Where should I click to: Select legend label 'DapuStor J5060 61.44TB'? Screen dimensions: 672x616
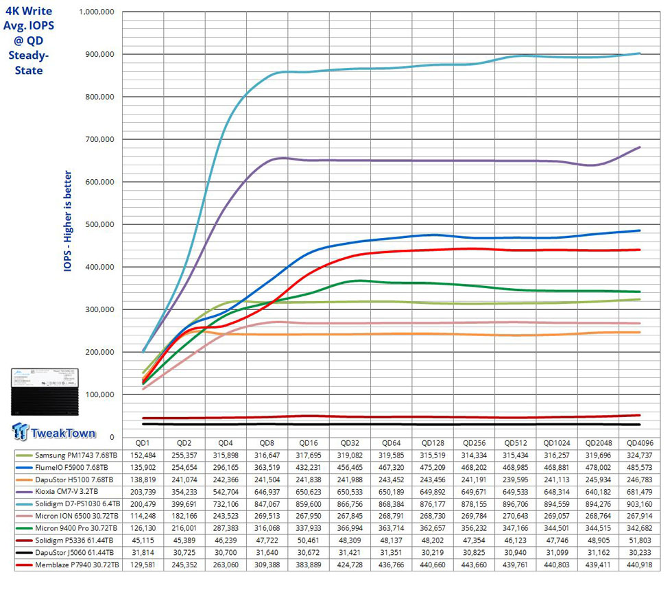[75, 553]
